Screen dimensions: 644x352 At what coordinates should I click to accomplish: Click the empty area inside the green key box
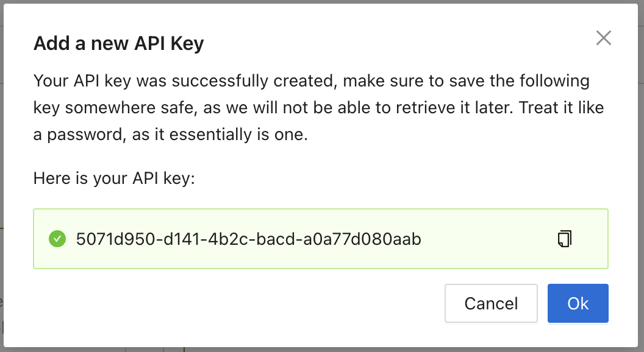pos(488,239)
